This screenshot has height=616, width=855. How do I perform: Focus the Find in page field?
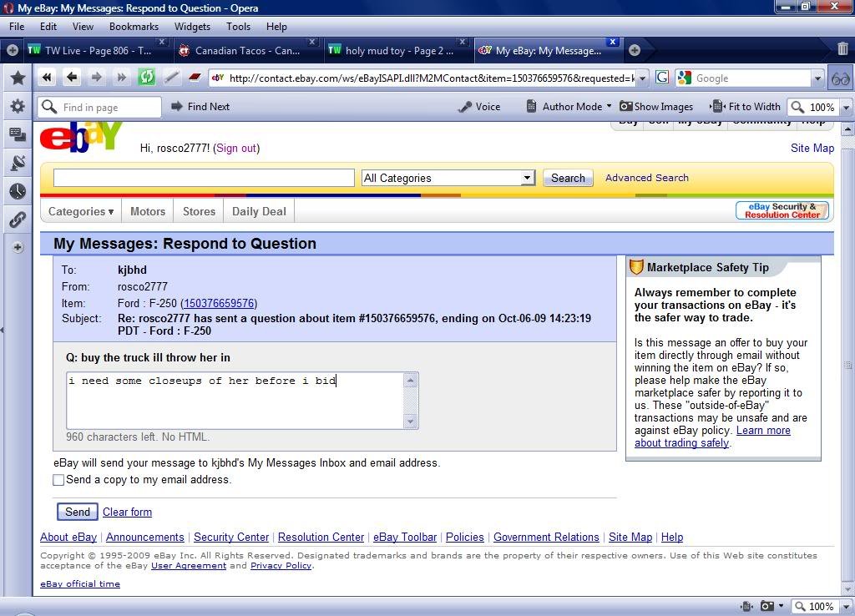click(99, 108)
